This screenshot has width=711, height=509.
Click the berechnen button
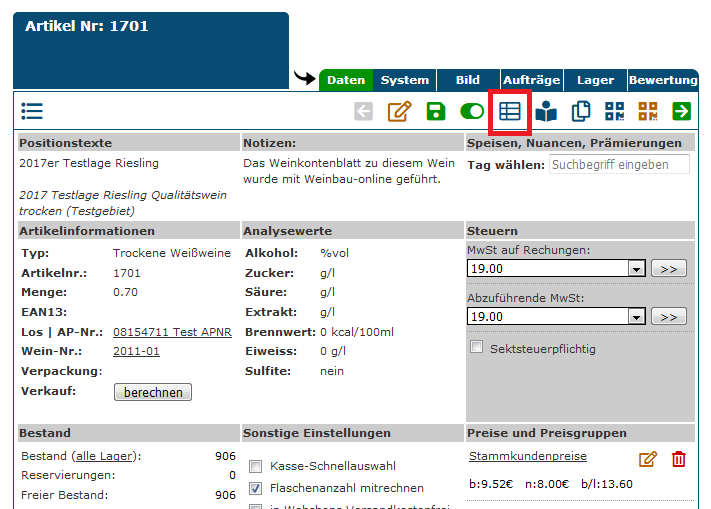point(153,393)
